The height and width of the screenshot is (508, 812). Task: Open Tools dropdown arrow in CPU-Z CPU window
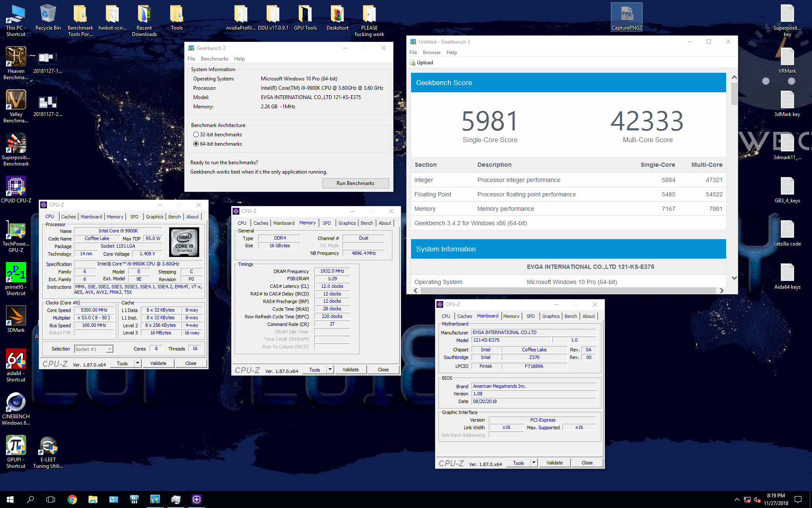tap(137, 363)
